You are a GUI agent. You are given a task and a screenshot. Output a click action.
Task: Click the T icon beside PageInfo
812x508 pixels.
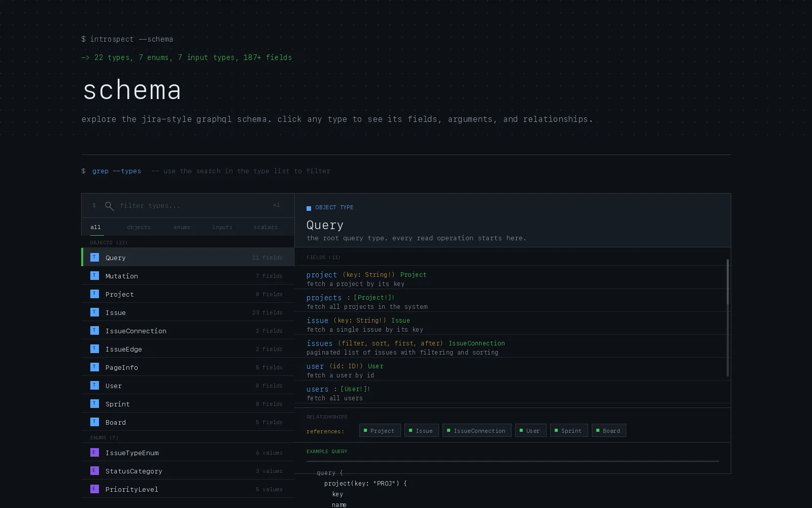[94, 367]
